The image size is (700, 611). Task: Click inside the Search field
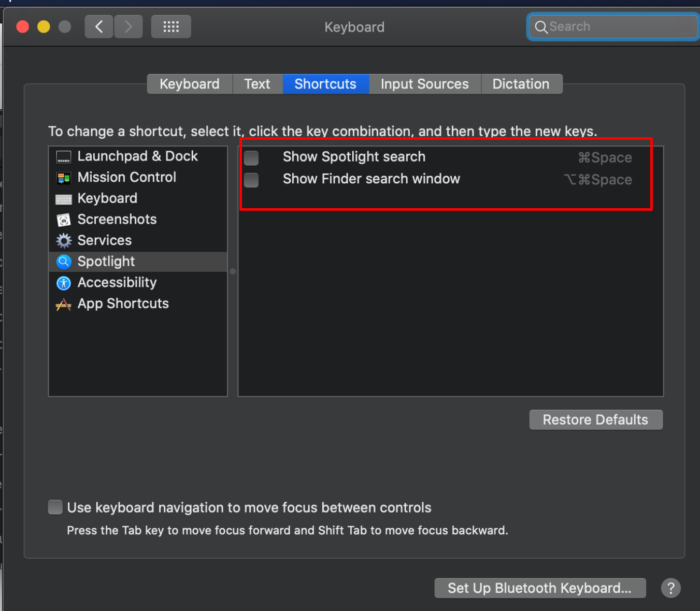coord(611,26)
